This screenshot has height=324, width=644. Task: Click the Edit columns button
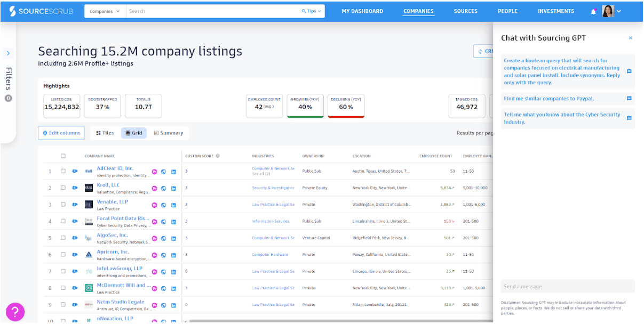tap(61, 133)
